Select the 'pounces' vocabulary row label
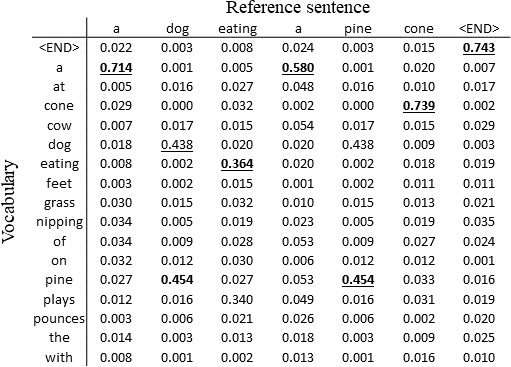This screenshot has height=367, width=511. coord(59,319)
